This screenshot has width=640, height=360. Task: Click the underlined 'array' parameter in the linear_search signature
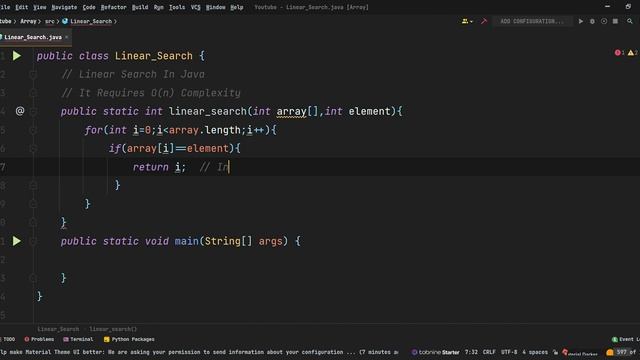click(291, 111)
